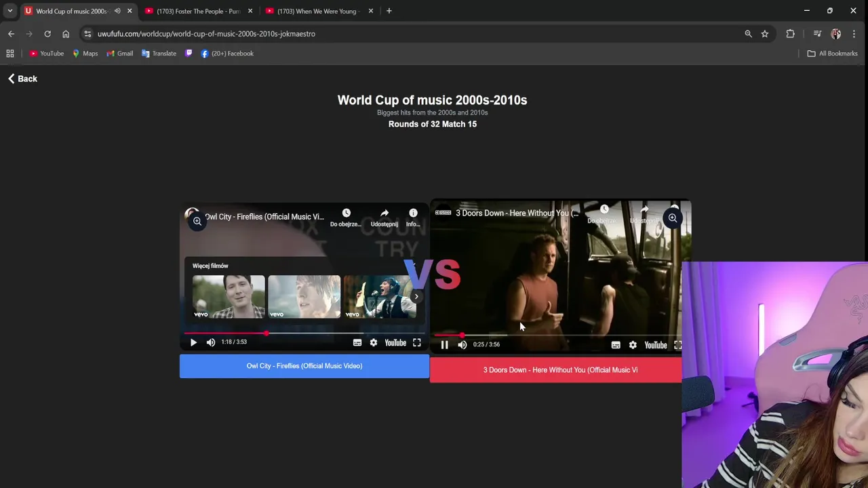Open browser extensions puzzle icon
This screenshot has height=488, width=868.
pos(791,34)
